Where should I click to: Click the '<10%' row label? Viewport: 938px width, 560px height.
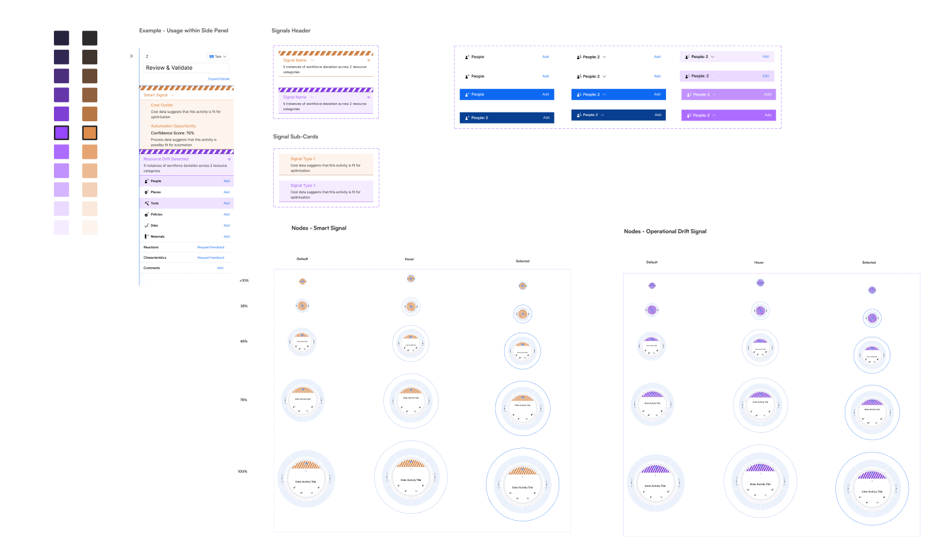click(244, 281)
